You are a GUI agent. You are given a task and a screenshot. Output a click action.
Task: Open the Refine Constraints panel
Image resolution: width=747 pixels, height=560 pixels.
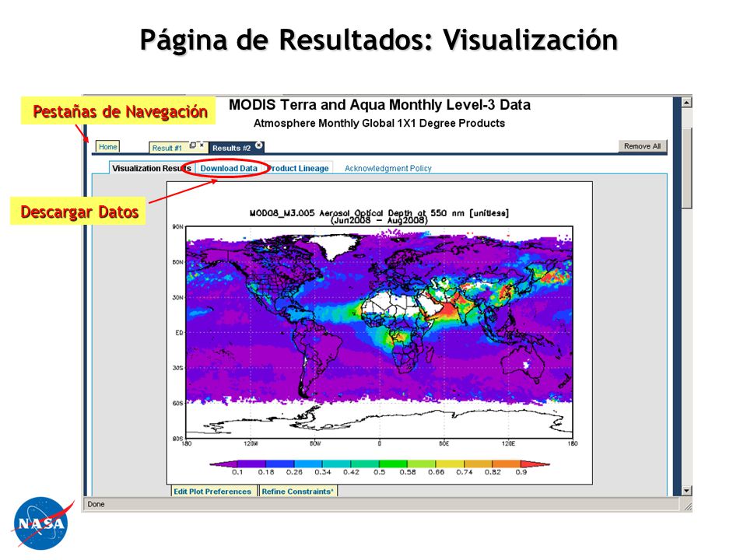[x=298, y=491]
